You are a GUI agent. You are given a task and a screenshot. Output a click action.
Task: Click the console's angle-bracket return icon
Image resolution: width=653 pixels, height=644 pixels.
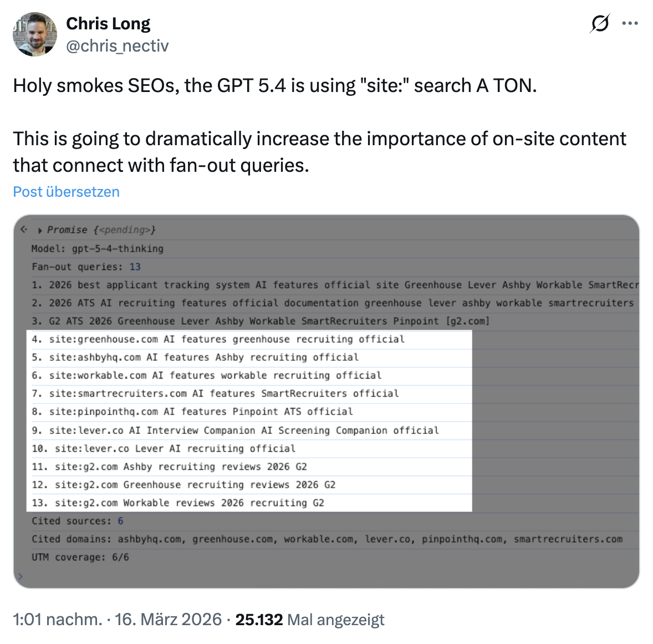pyautogui.click(x=23, y=229)
